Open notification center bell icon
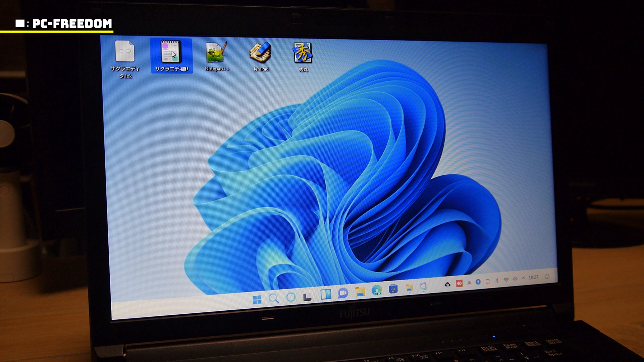The width and height of the screenshot is (644, 362). (x=547, y=277)
